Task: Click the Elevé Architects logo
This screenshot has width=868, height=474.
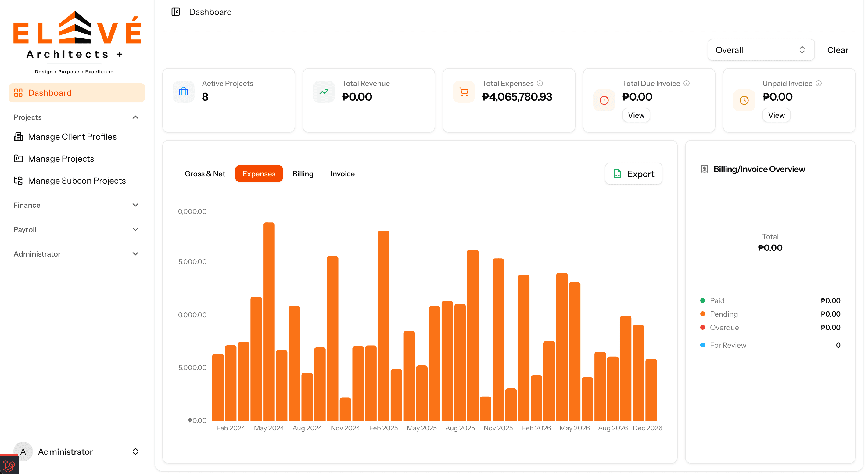Action: tap(77, 42)
